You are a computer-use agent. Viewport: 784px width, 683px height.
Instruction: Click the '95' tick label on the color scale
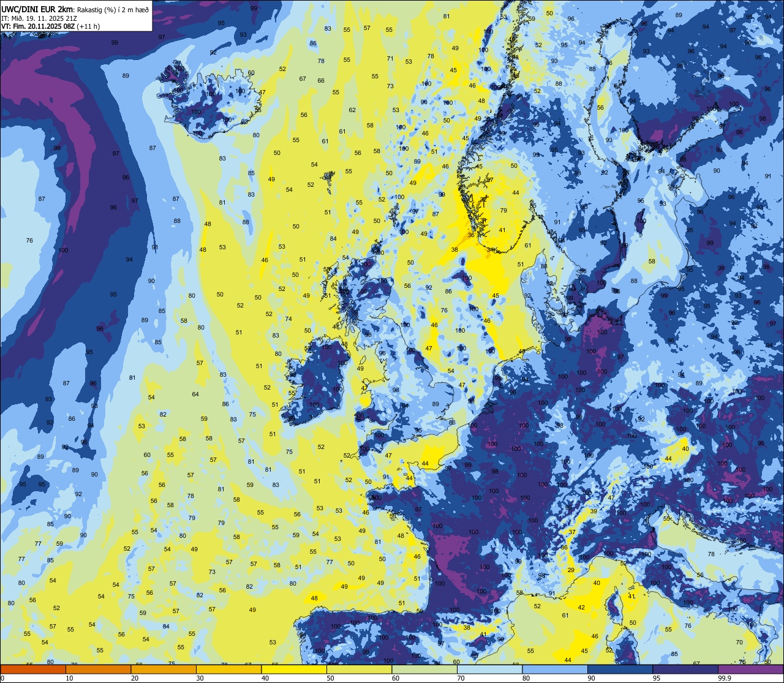pyautogui.click(x=657, y=678)
